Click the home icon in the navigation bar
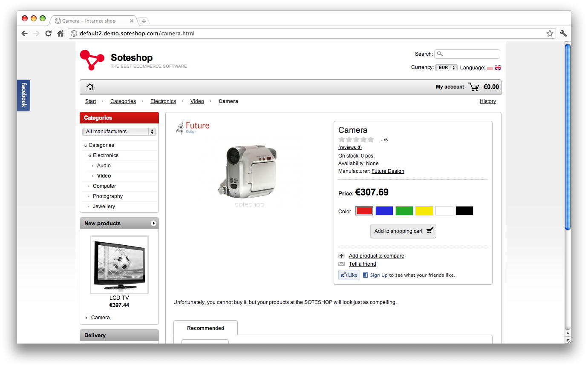The width and height of the screenshot is (588, 367). [90, 86]
